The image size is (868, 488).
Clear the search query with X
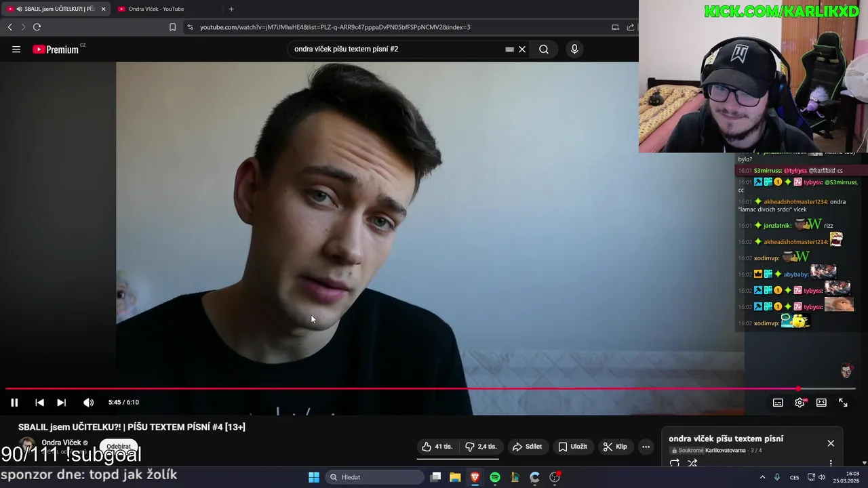coord(522,49)
